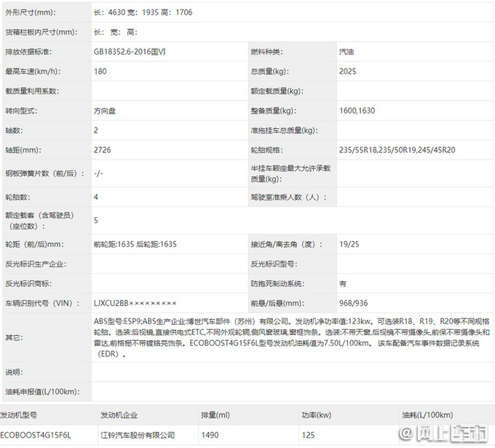Click the 货箱栏板内尺寸(mm) label

point(41,32)
